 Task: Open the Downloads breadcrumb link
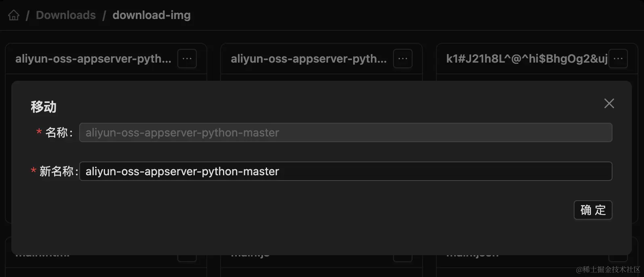click(x=66, y=15)
